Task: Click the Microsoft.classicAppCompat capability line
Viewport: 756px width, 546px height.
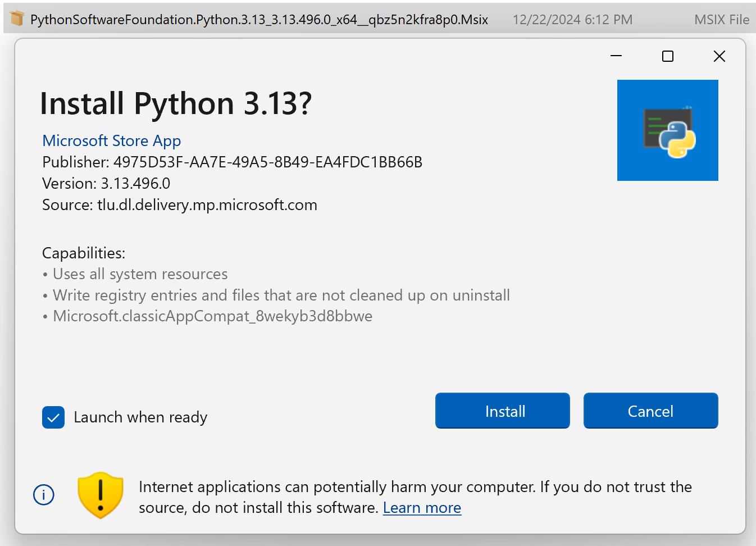Action: (x=207, y=316)
